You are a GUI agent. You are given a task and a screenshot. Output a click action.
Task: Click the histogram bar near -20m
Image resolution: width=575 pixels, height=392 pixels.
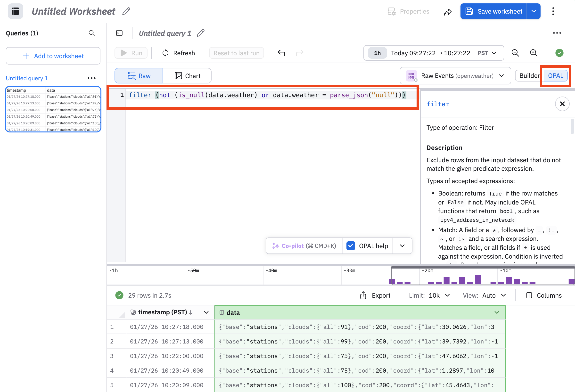click(x=431, y=282)
